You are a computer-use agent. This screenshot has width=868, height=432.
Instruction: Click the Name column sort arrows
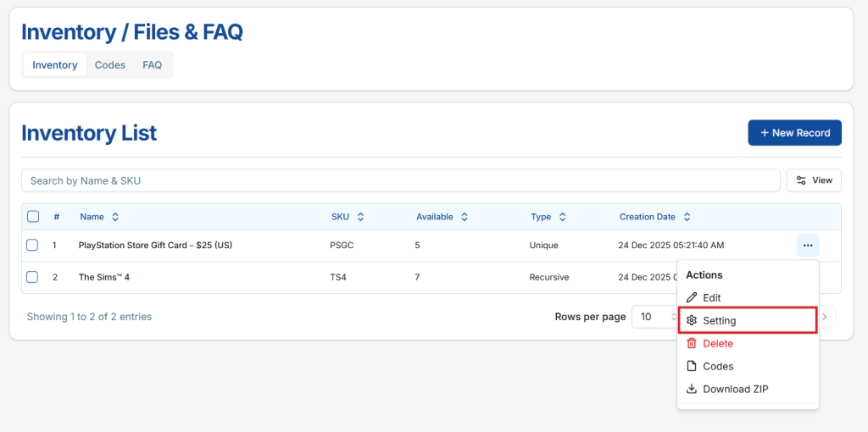click(115, 217)
